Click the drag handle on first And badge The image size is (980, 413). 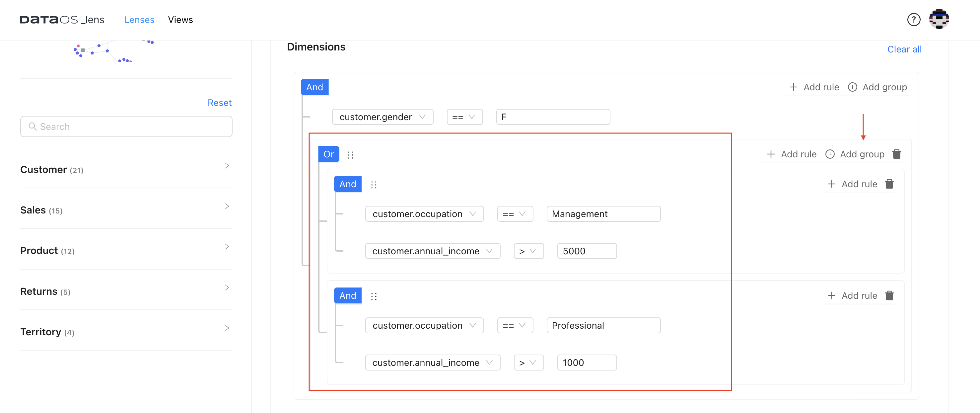point(373,185)
